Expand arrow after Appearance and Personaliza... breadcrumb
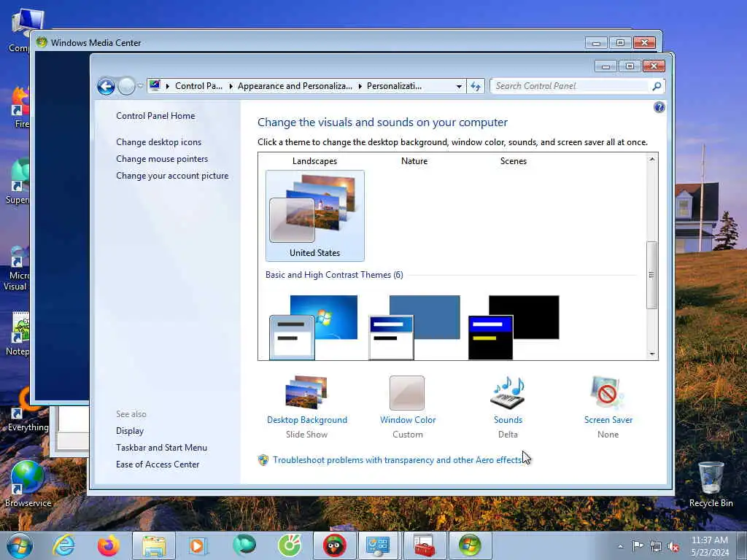This screenshot has height=560, width=747. 360,86
